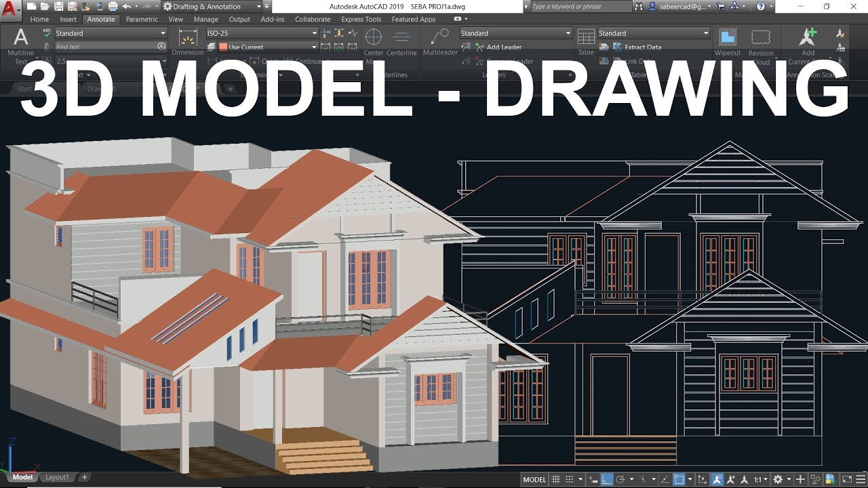The width and height of the screenshot is (868, 488).
Task: Click the Help question mark icon
Action: (x=761, y=6)
